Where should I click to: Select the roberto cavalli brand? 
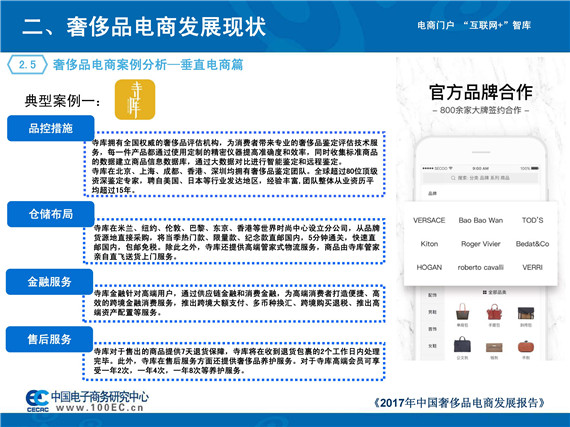(481, 267)
